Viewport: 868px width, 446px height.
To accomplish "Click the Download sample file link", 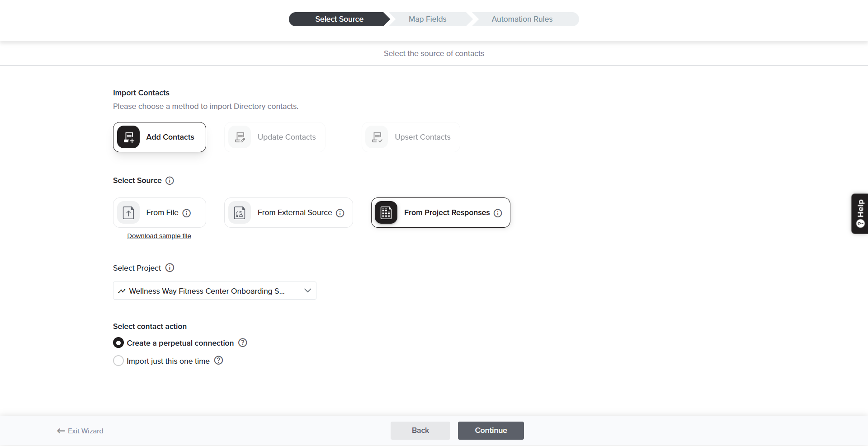I will pos(159,236).
